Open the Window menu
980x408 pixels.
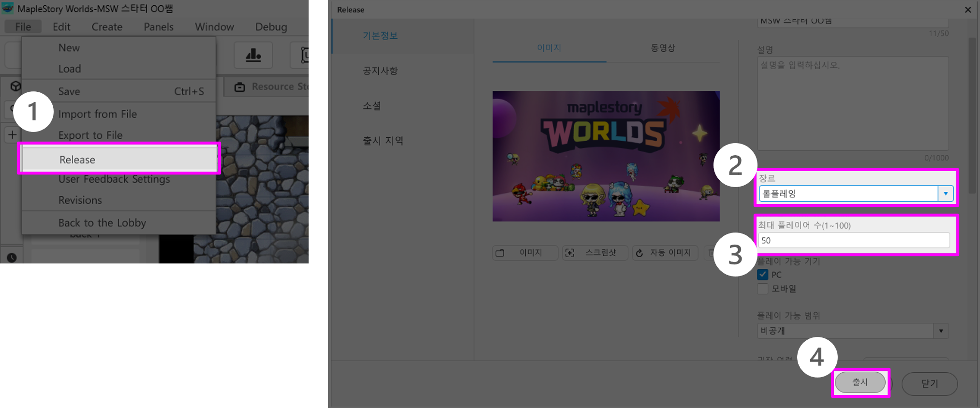tap(214, 27)
